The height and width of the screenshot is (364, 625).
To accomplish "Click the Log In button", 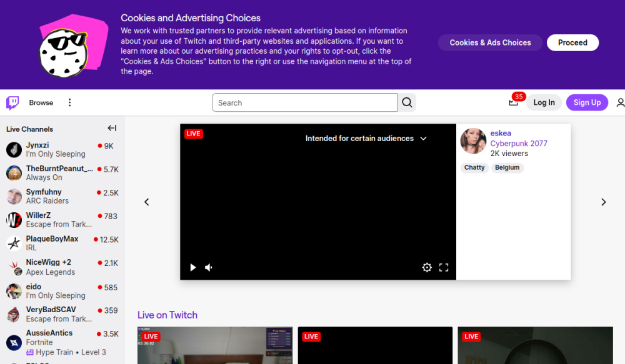I will [544, 103].
